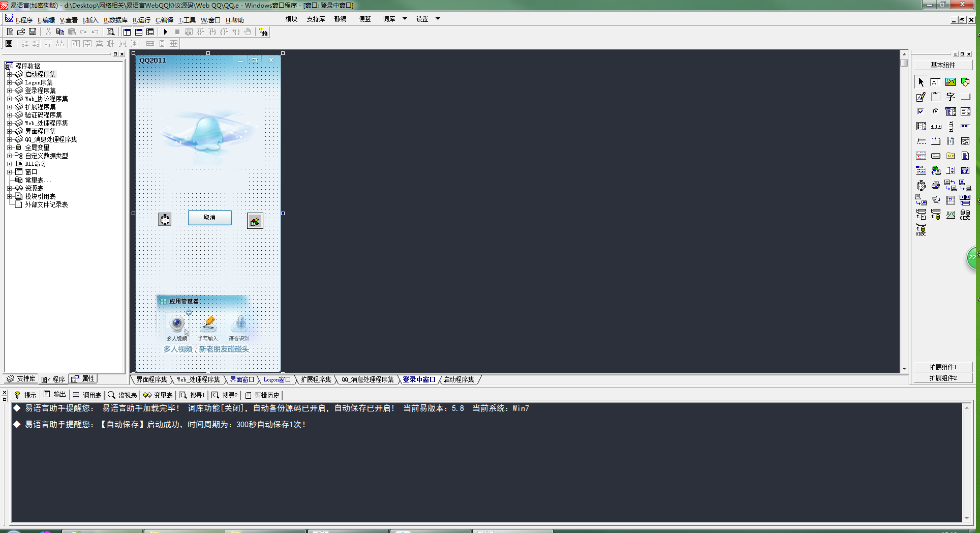Expand the 窗口 tree node

(9, 172)
